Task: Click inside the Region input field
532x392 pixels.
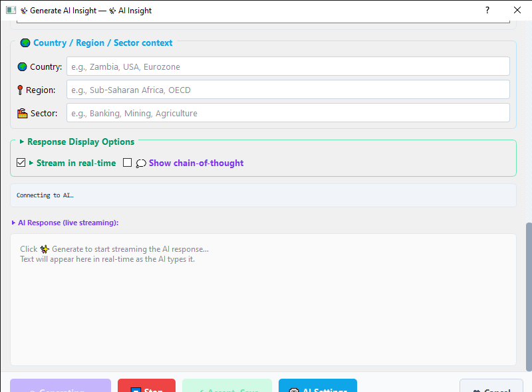Action: click(288, 90)
